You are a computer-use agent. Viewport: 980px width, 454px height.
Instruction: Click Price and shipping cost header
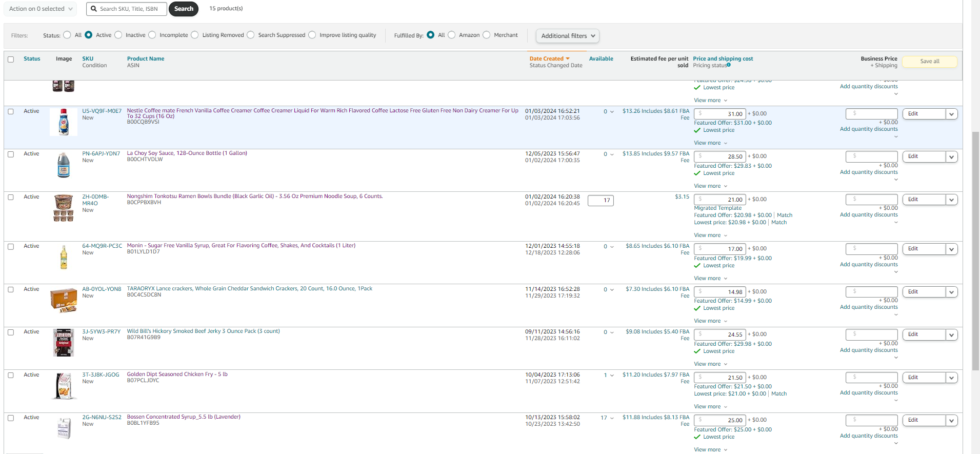point(723,59)
